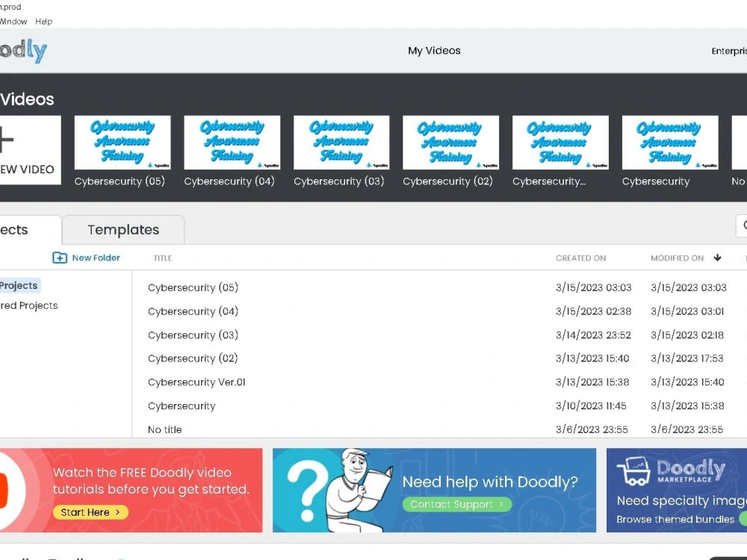Viewport: 747px width, 560px height.
Task: Open the Cybersecurity (05) video thumbnail
Action: pos(123,143)
